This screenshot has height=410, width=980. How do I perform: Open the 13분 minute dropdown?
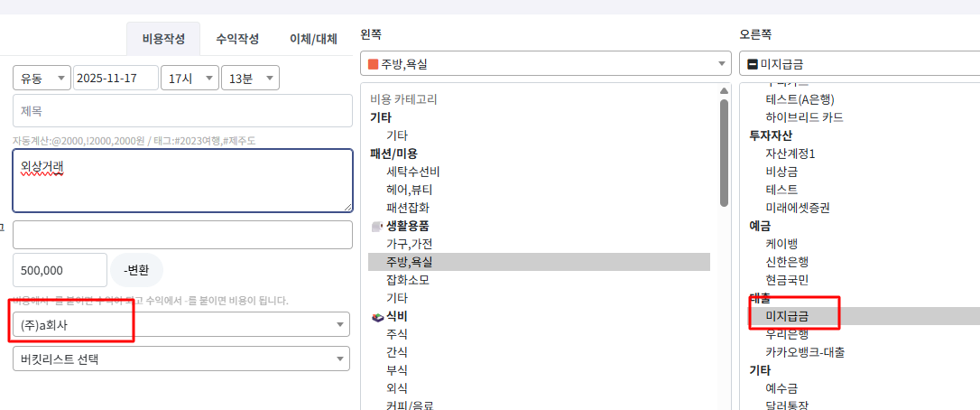click(249, 78)
